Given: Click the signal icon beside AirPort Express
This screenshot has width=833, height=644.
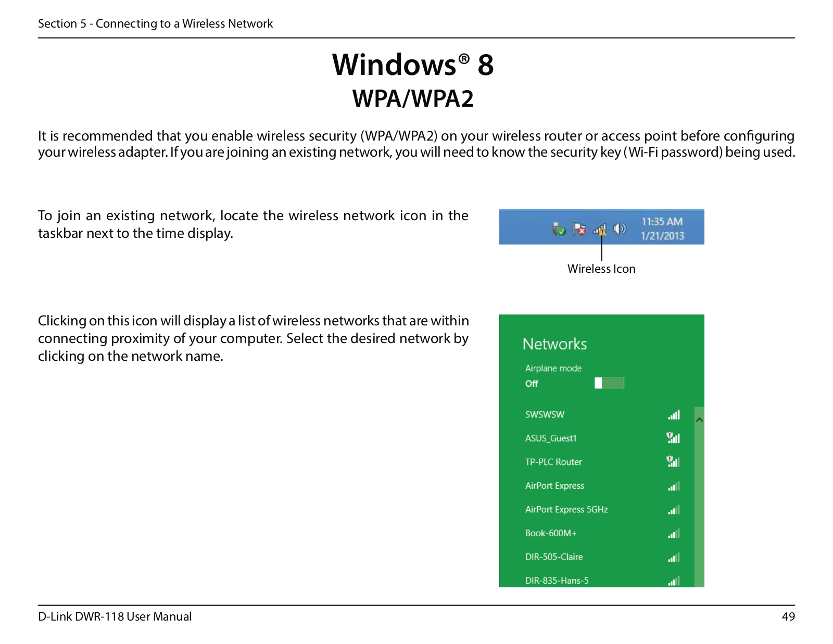Looking at the screenshot, I should 674,486.
